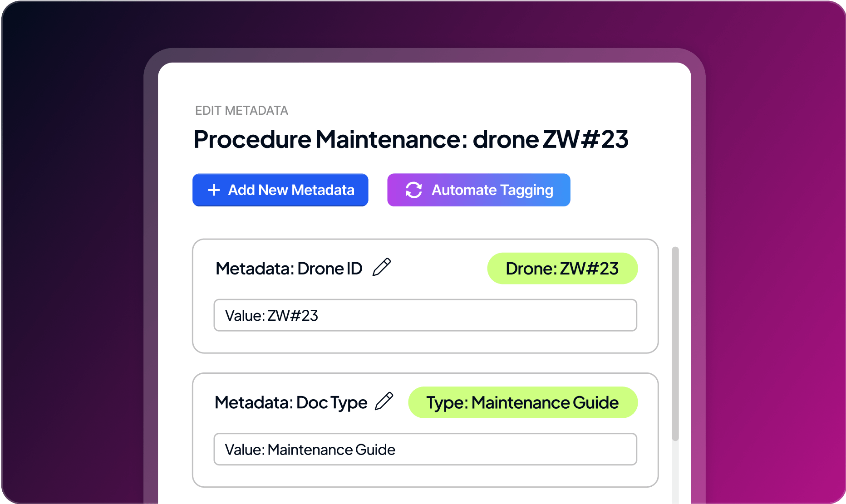The width and height of the screenshot is (846, 504).
Task: Click the word Tagging on gradient button
Action: click(x=526, y=191)
